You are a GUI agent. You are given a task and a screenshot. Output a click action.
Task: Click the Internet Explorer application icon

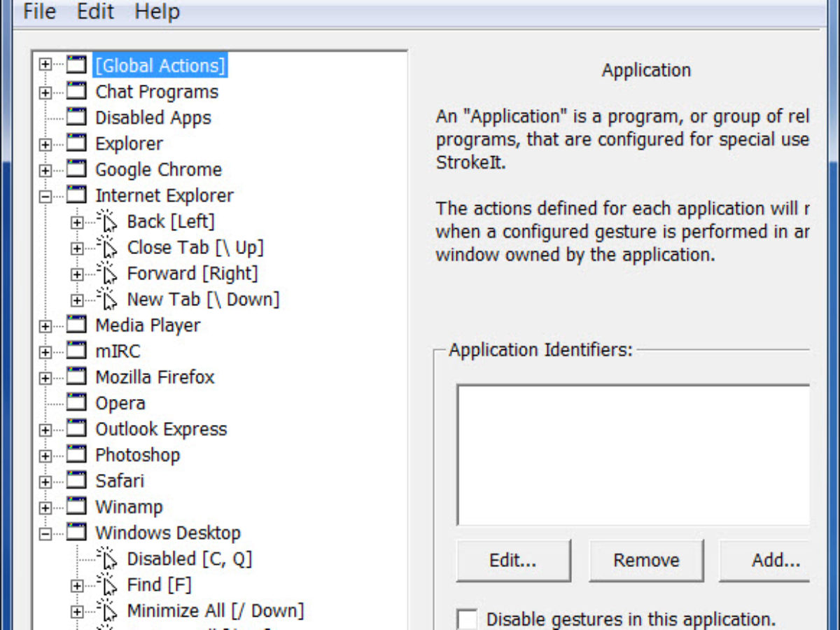76,195
